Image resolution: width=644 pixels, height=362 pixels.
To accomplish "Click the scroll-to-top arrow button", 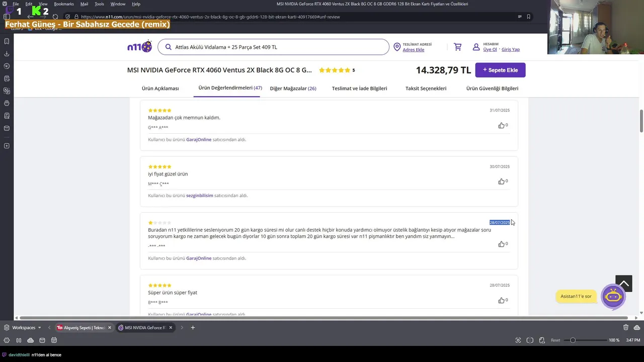I will [x=624, y=284].
